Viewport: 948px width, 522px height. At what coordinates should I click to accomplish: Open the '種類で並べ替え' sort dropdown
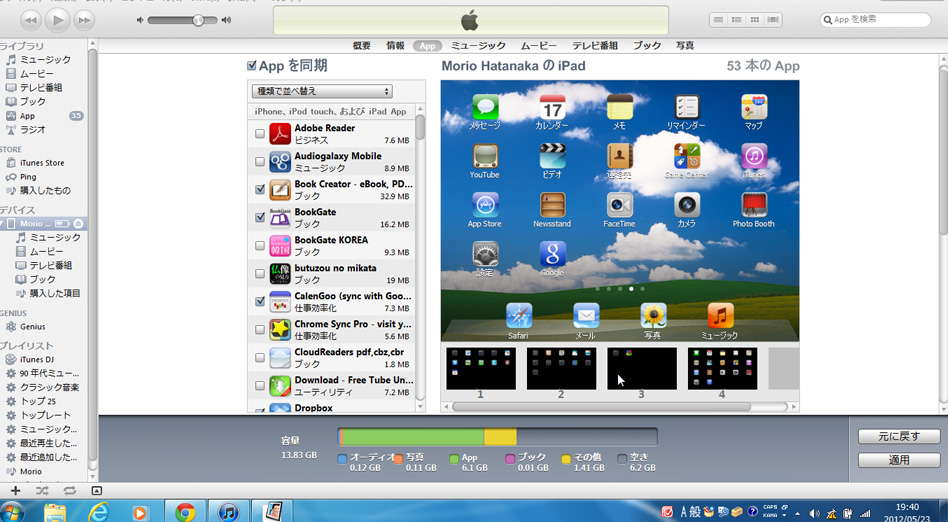pos(322,91)
